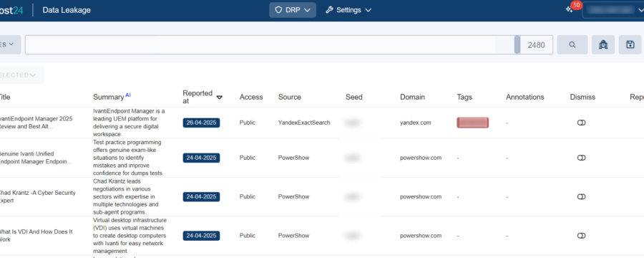Image resolution: width=644 pixels, height=258 pixels.
Task: Toggle dismiss for the yandex.com row
Action: click(x=581, y=123)
